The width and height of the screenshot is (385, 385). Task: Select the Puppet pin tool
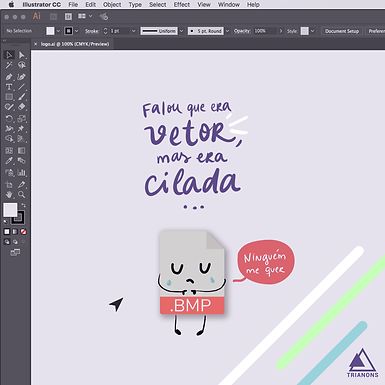pos(22,129)
